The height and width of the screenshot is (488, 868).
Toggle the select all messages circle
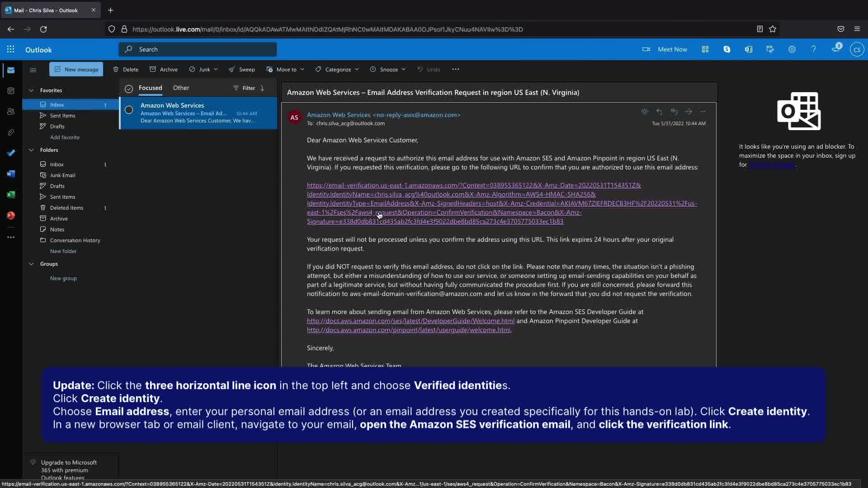coord(129,89)
